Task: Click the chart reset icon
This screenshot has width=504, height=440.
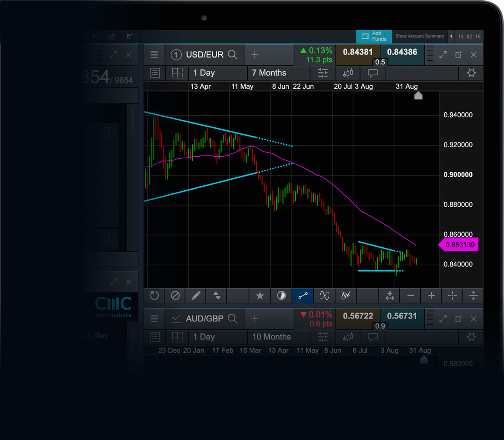Action: pos(154,295)
